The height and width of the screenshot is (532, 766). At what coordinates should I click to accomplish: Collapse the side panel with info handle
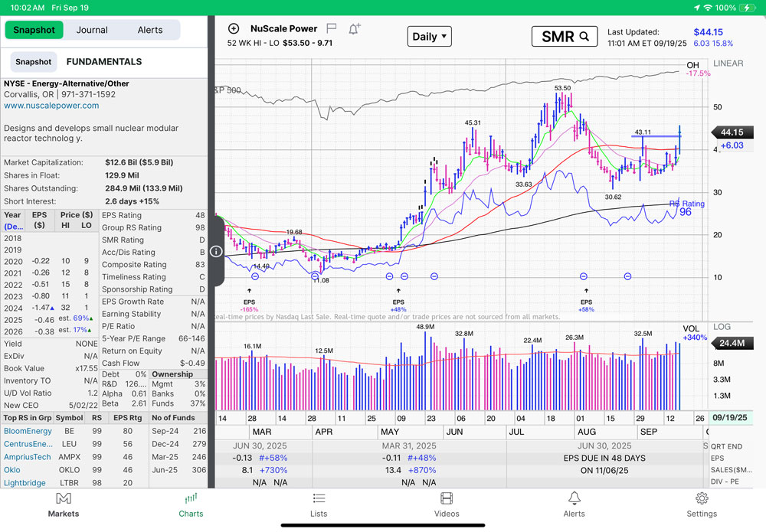click(x=216, y=252)
